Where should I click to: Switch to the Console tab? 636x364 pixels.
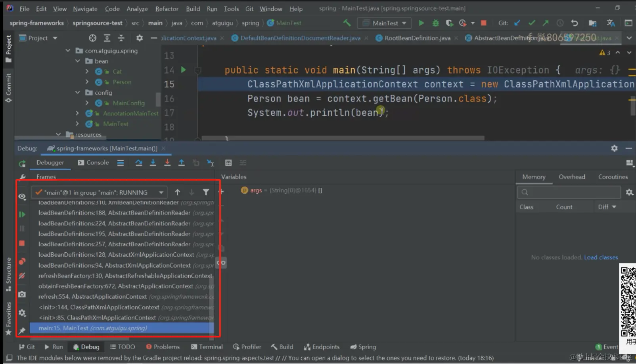93,162
